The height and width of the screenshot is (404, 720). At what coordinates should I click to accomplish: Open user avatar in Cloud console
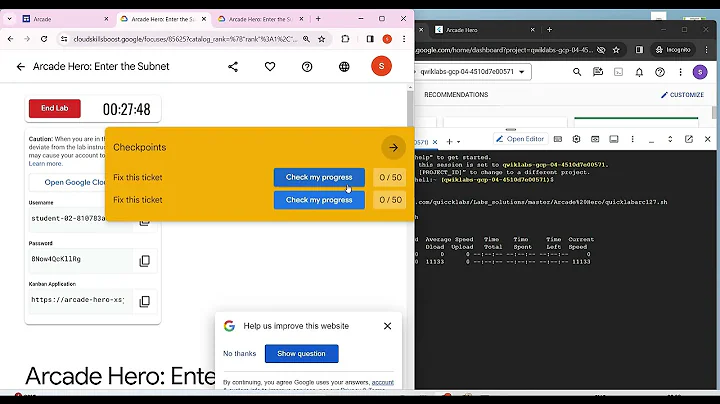tap(700, 72)
